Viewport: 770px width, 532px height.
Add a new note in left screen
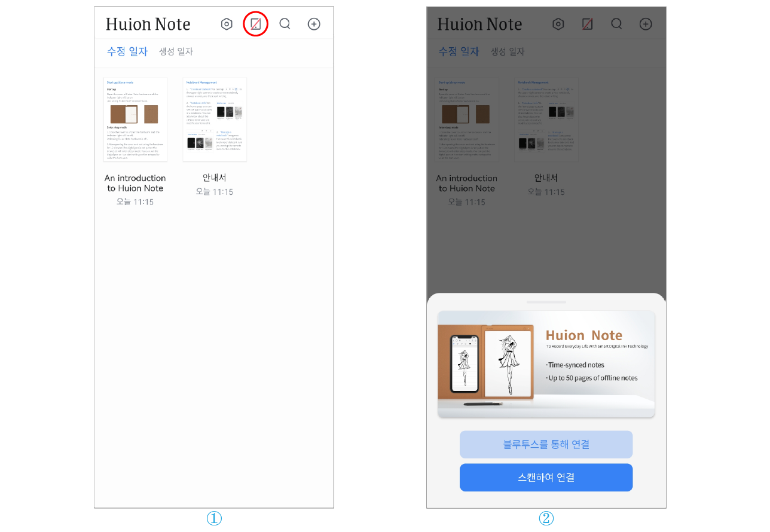point(314,24)
